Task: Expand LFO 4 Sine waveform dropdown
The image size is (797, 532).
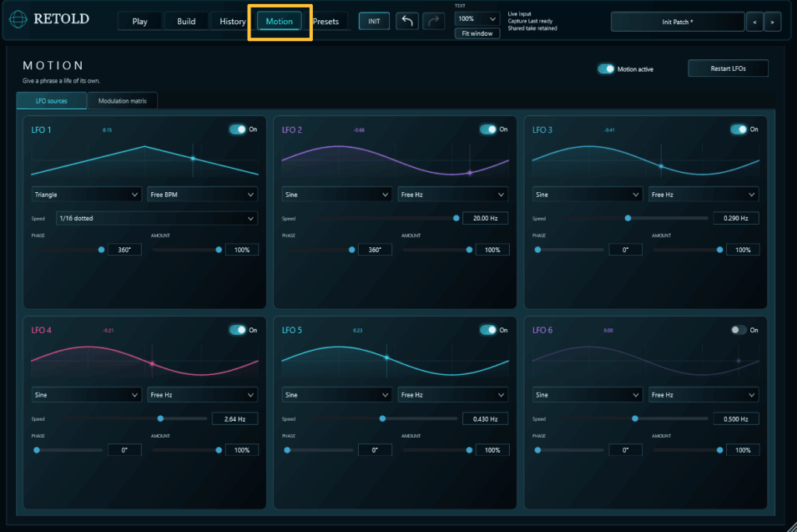Action: [x=86, y=395]
